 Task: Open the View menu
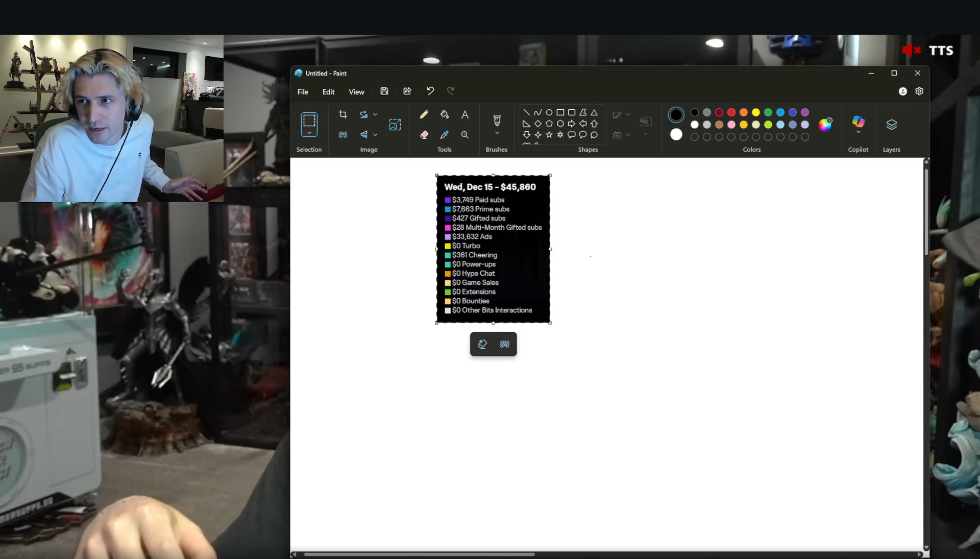356,92
